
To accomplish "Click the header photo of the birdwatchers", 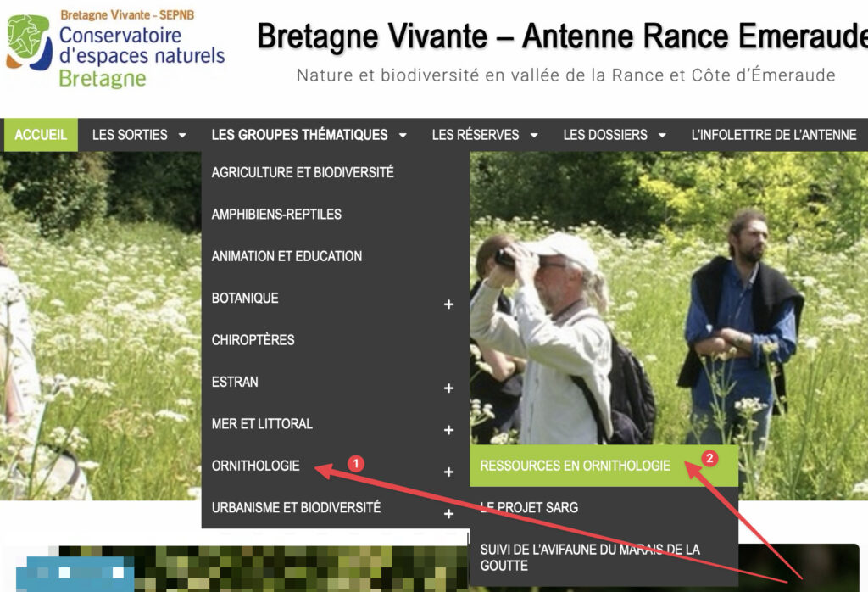I will coord(669,299).
